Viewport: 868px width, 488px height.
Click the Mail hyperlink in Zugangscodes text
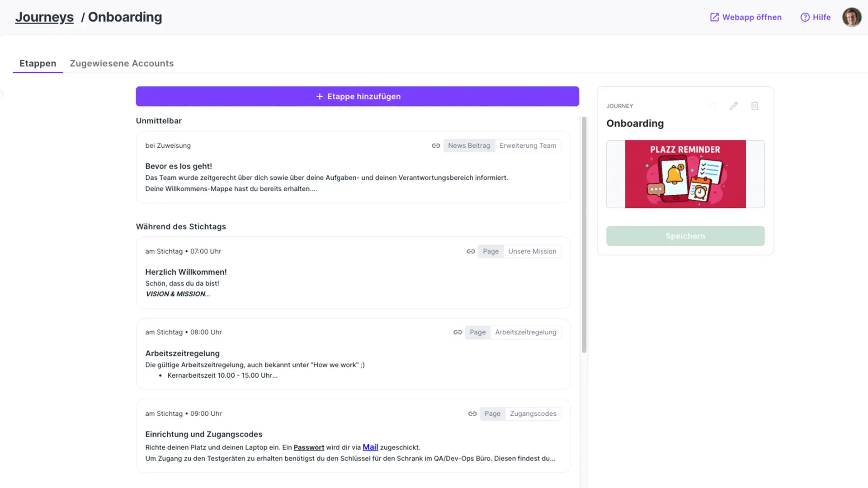point(370,447)
